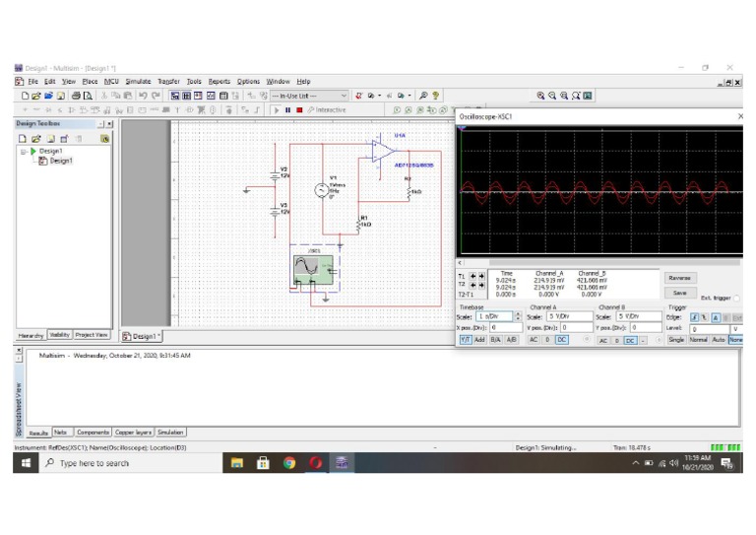
Task: Enable the Y/T timebase display mode
Action: [467, 339]
